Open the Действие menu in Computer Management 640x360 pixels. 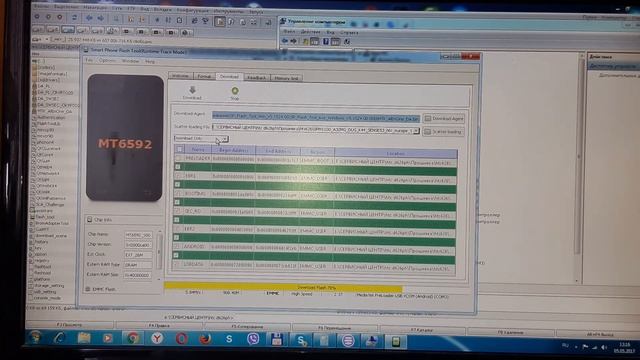coord(311,32)
